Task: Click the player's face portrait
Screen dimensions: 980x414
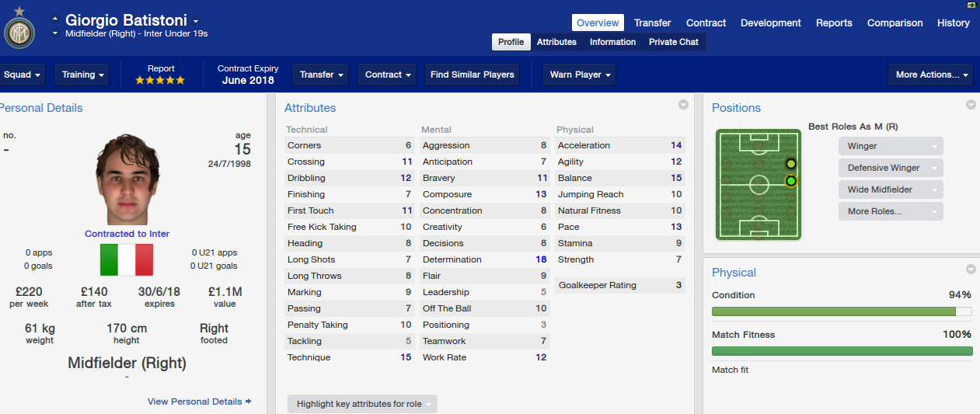Action: 127,181
